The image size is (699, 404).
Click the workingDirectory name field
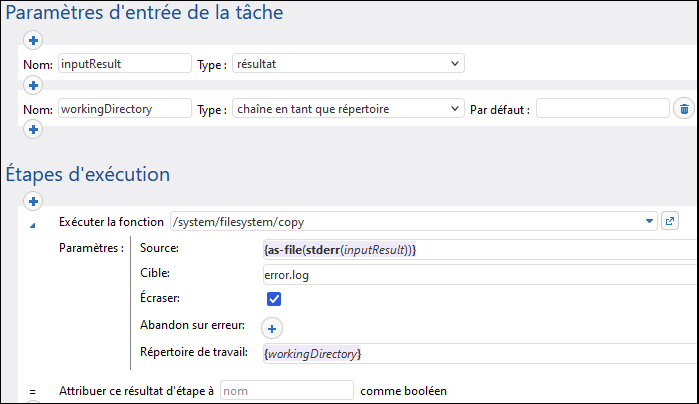pyautogui.click(x=124, y=108)
